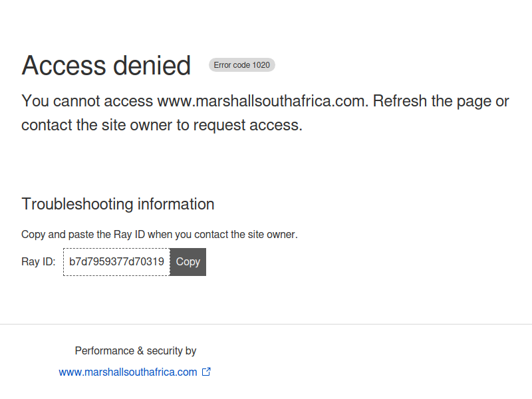Click the external link icon beside footer URL
Viewport: 532px width, 399px height.
tap(206, 372)
